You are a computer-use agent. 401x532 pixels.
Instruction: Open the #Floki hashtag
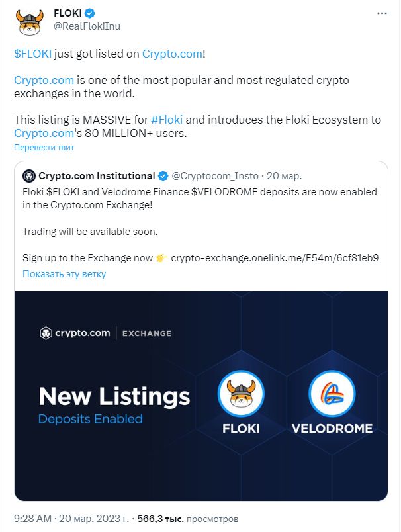(x=167, y=120)
